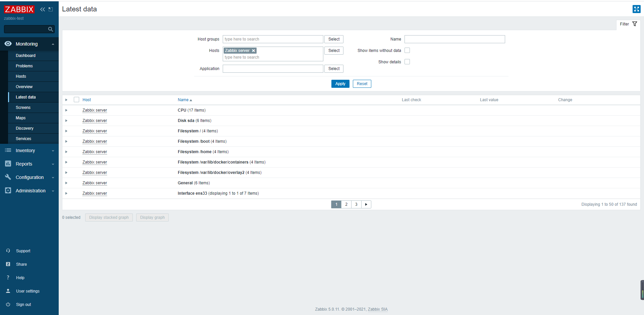Click the Filter funnel icon
Image resolution: width=644 pixels, height=315 pixels.
635,24
